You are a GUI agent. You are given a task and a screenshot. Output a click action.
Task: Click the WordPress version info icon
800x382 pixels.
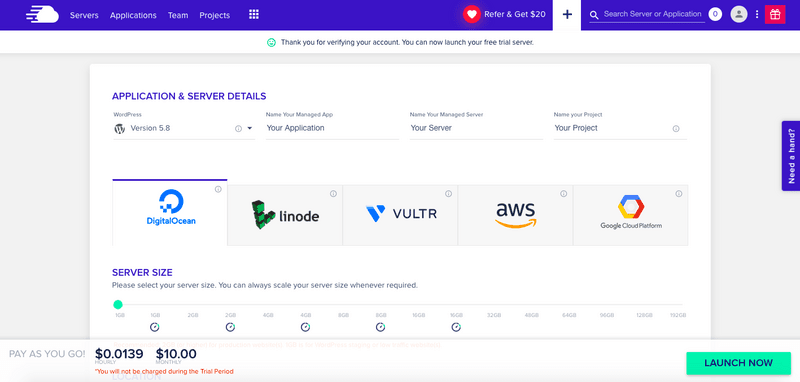coord(238,129)
